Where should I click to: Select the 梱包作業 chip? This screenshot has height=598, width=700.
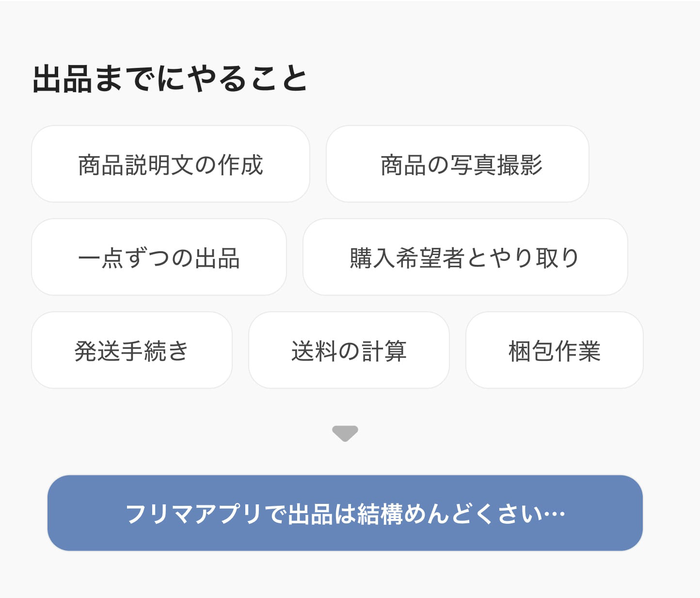(555, 350)
